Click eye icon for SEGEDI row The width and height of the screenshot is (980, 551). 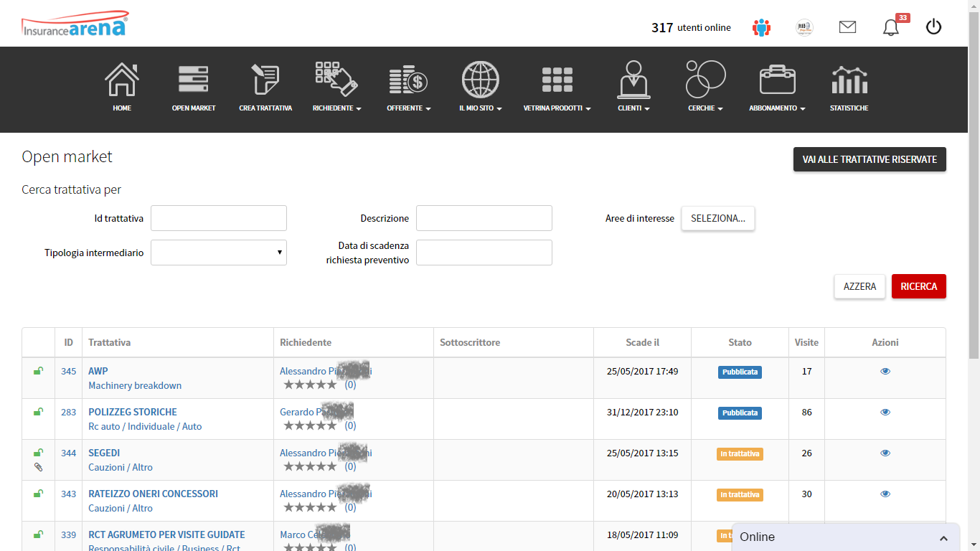tap(885, 453)
